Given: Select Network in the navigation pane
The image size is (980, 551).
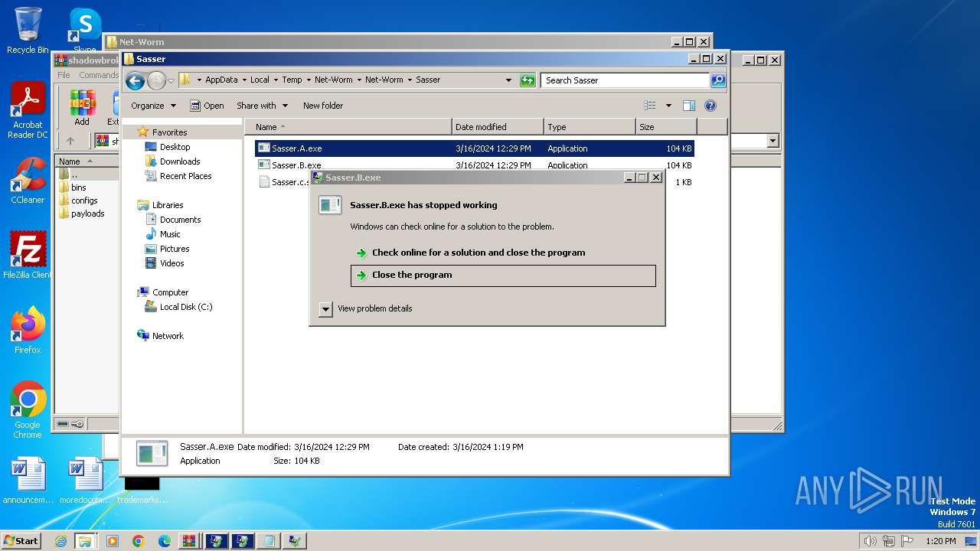Looking at the screenshot, I should (x=168, y=336).
